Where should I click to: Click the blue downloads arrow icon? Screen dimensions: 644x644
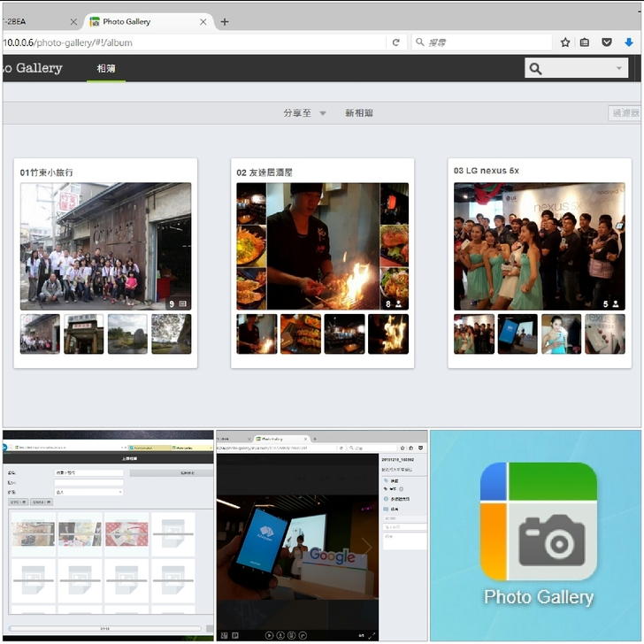click(629, 42)
